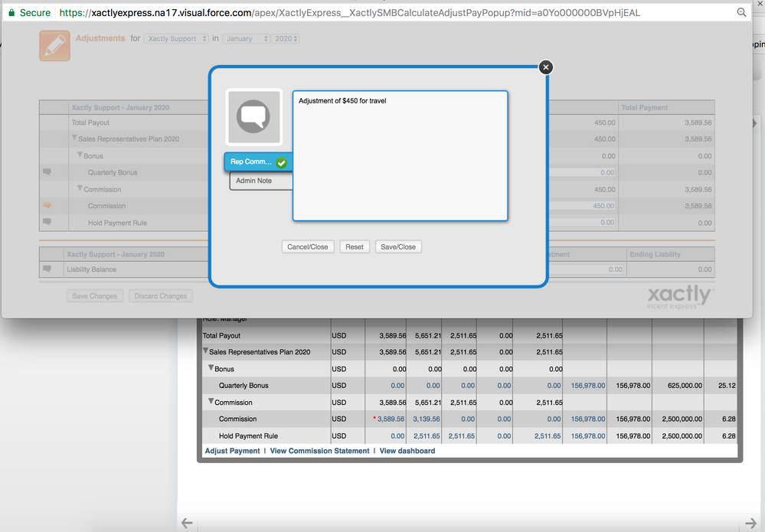This screenshot has width=765, height=532.
Task: Open the View dashboard link
Action: (407, 451)
